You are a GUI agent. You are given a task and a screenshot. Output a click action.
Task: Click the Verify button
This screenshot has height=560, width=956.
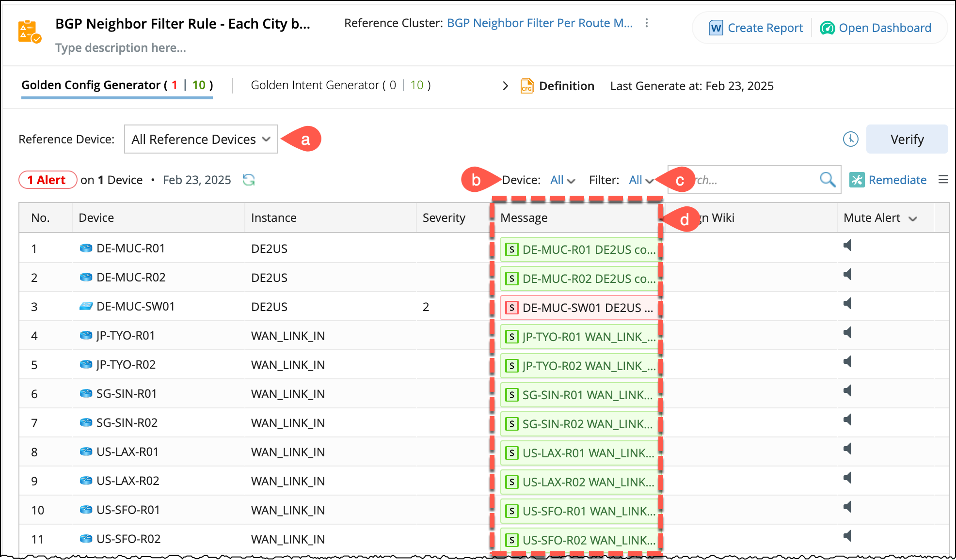pyautogui.click(x=907, y=140)
